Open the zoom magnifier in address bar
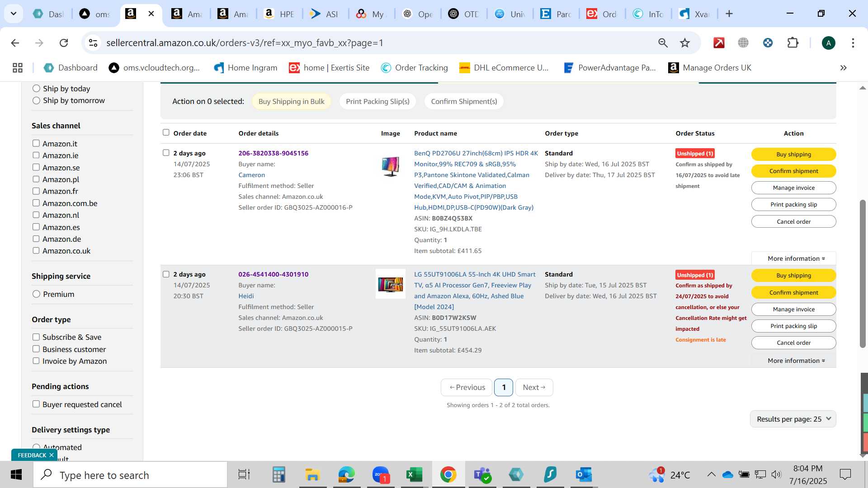The image size is (868, 488). tap(663, 43)
